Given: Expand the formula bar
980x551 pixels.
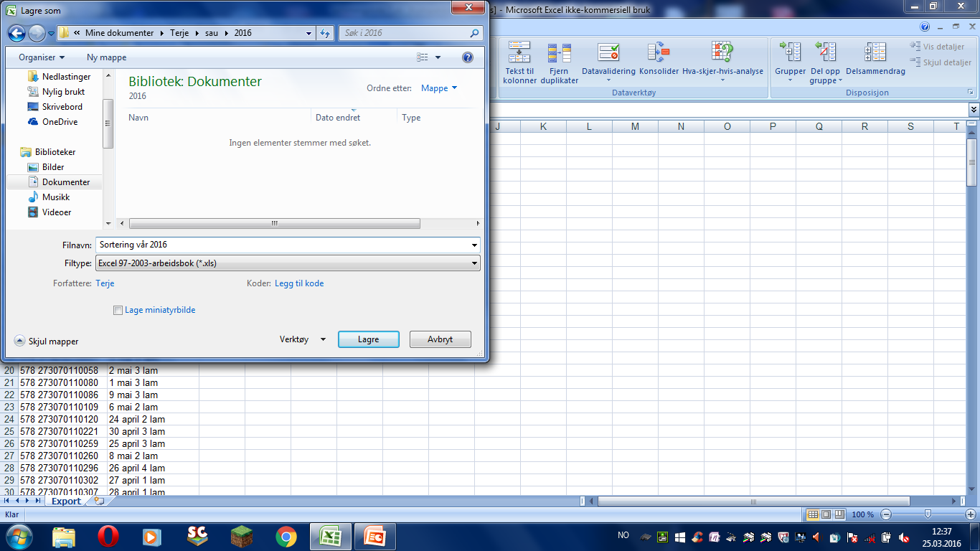Looking at the screenshot, I should tap(974, 110).
